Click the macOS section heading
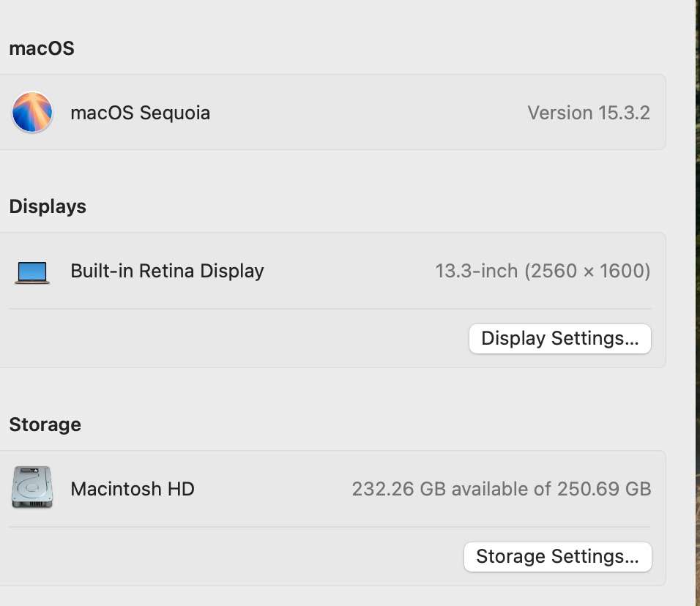 coord(42,48)
